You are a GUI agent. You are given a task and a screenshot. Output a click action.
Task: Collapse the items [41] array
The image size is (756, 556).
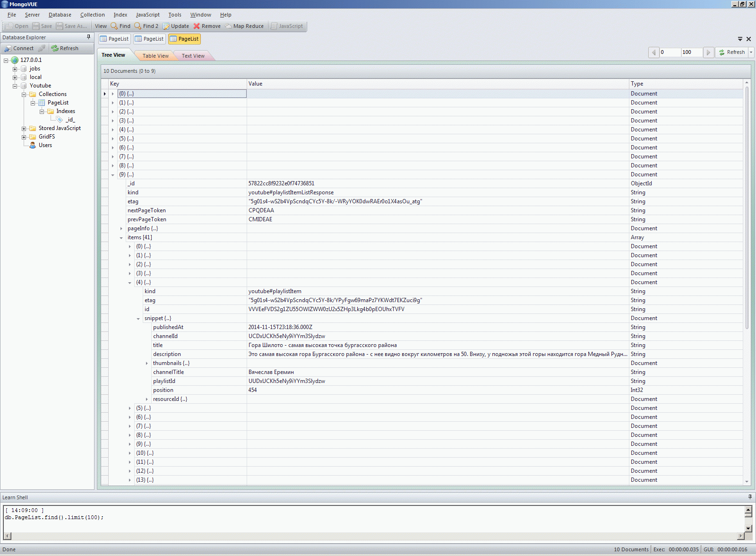pos(121,238)
